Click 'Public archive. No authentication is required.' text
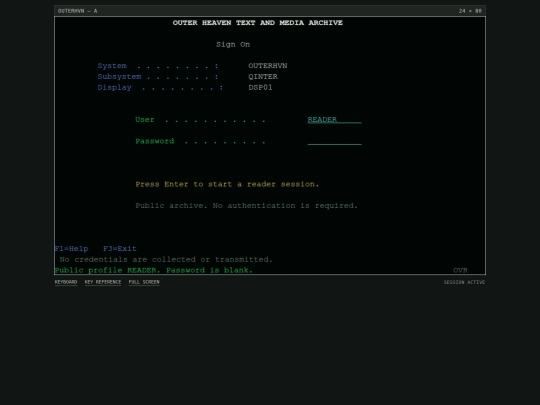This screenshot has width=540, height=405. pos(247,206)
